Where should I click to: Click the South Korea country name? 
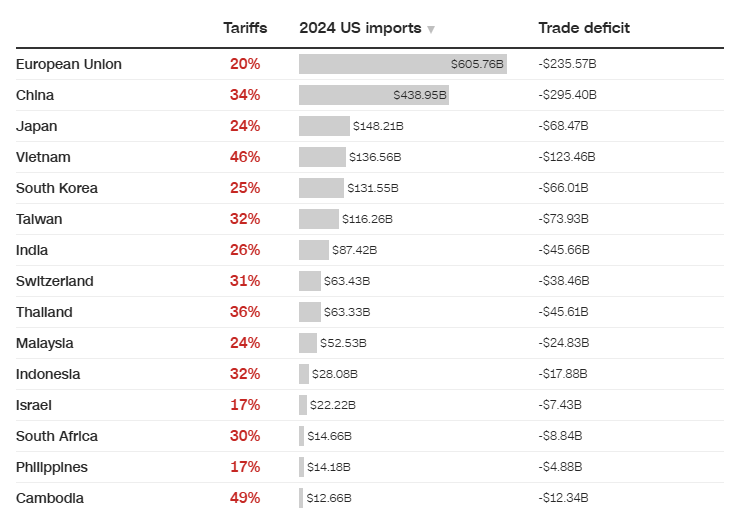click(57, 188)
